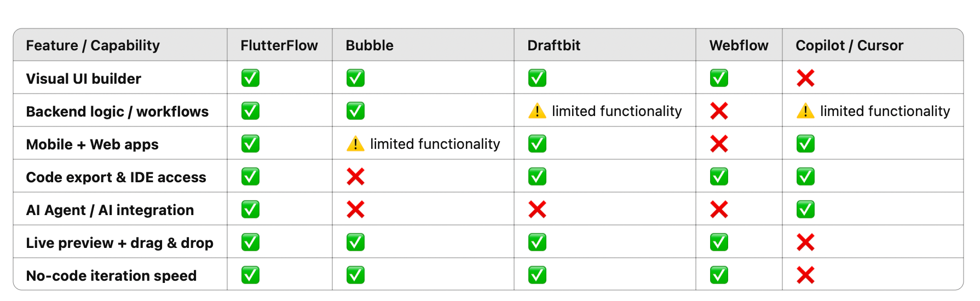Click the Webflow Live preview green checkmark

719,242
